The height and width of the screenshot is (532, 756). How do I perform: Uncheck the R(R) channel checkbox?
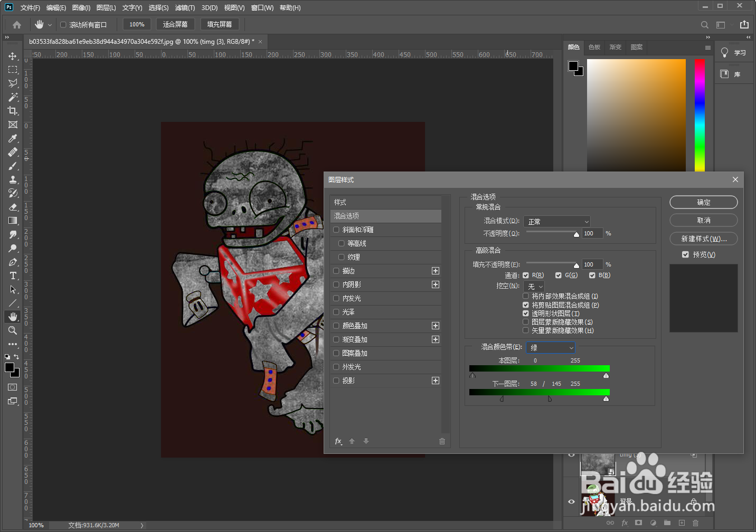pyautogui.click(x=526, y=275)
